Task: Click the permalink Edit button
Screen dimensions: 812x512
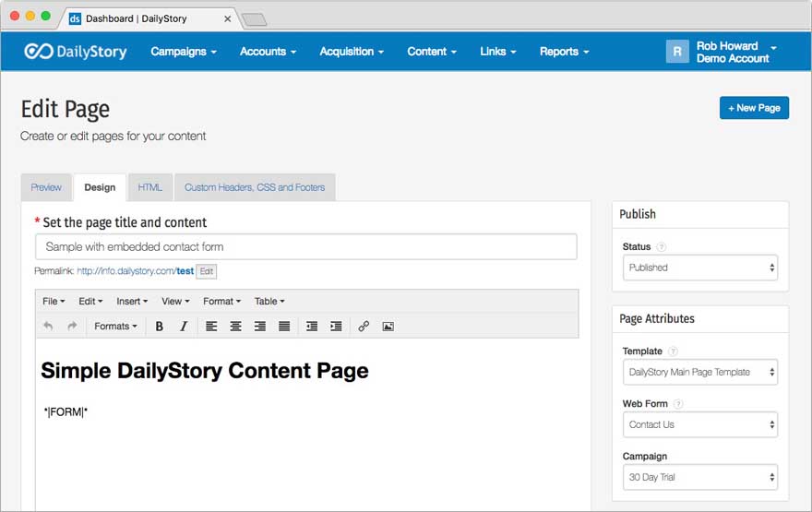Action: [x=207, y=271]
